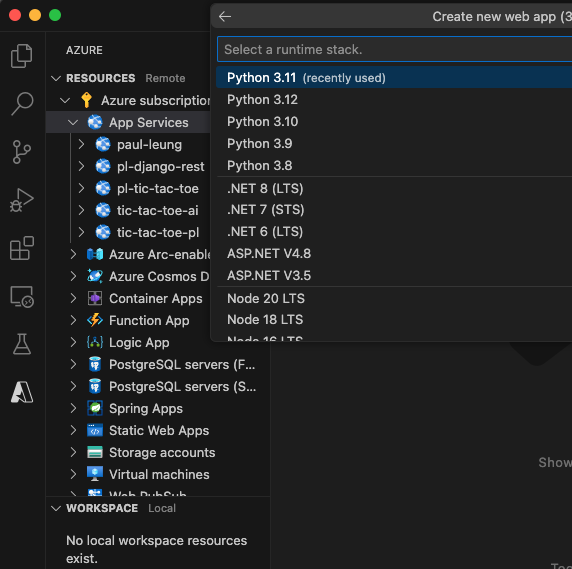Pick Python 3.8 runtime
This screenshot has width=572, height=569.
coord(394,166)
